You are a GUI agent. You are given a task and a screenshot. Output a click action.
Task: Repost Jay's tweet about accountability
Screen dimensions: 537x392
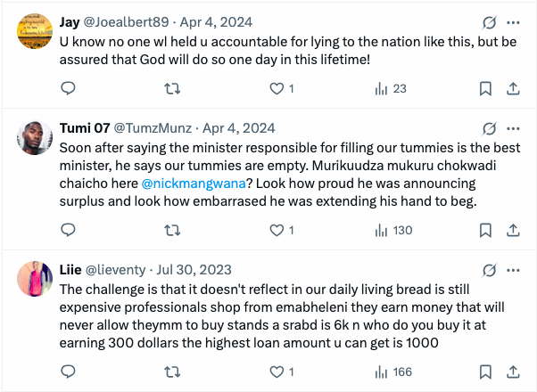(174, 88)
